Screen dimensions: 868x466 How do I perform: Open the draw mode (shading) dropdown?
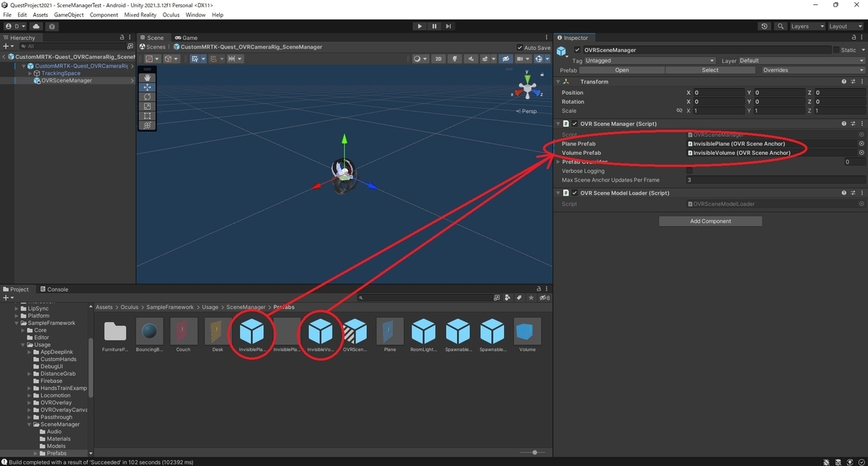[420, 59]
